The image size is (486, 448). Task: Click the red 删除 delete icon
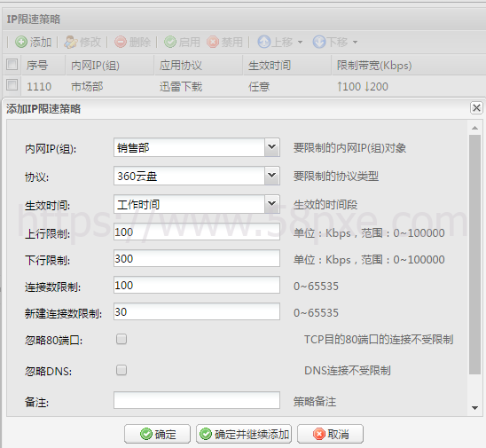121,42
